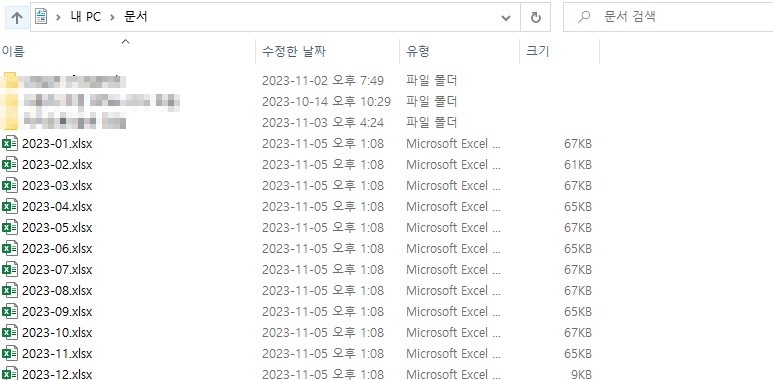Click the 65KB size of 2023-04.xlsx

tap(578, 207)
